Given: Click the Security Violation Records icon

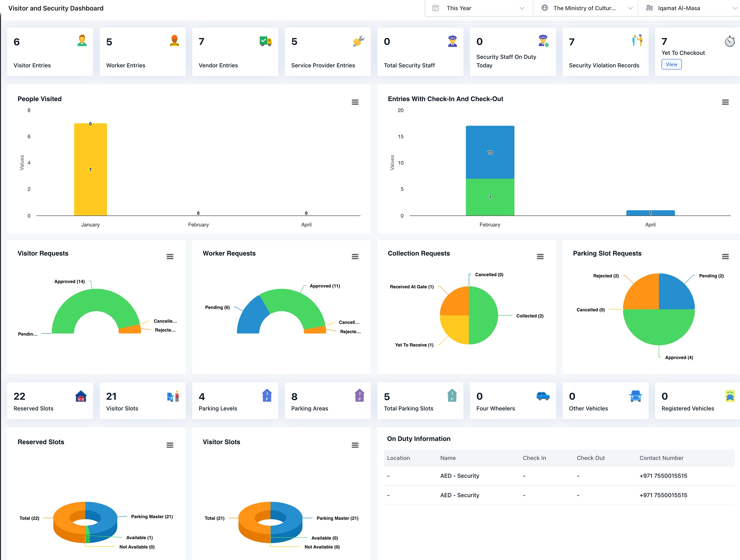Looking at the screenshot, I should pos(637,41).
